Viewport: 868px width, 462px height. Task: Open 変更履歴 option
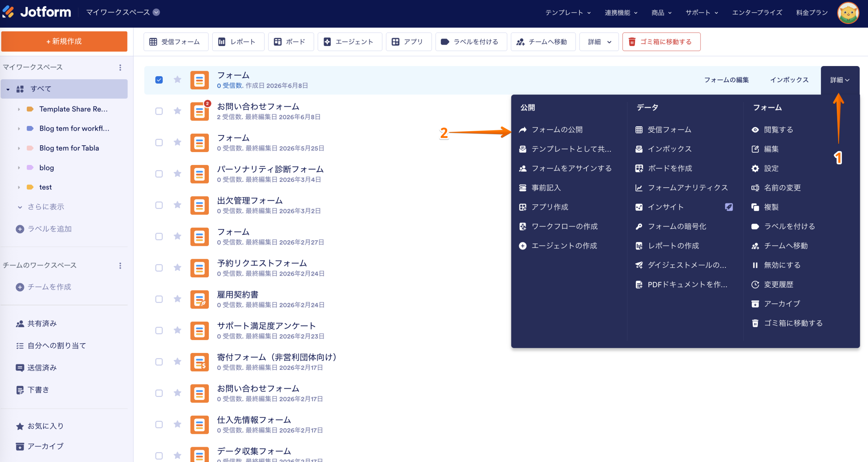click(772, 285)
